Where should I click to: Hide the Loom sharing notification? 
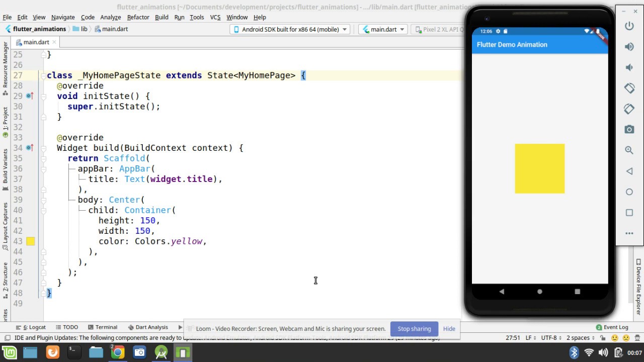pos(449,329)
